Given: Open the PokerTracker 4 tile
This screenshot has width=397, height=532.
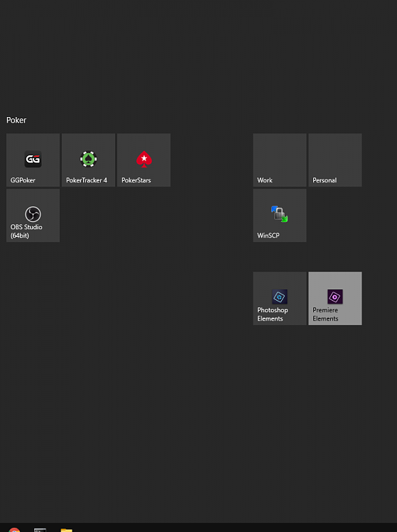Looking at the screenshot, I should [x=88, y=160].
